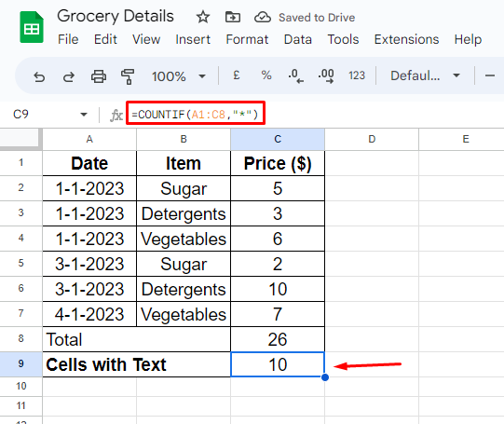Click Vegetables cell in row 7

point(184,314)
